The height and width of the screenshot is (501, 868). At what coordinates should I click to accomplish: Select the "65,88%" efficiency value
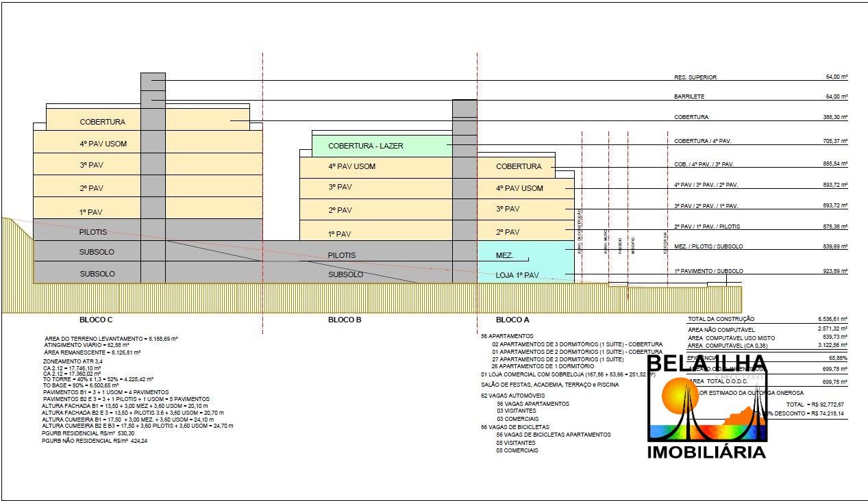(x=839, y=358)
